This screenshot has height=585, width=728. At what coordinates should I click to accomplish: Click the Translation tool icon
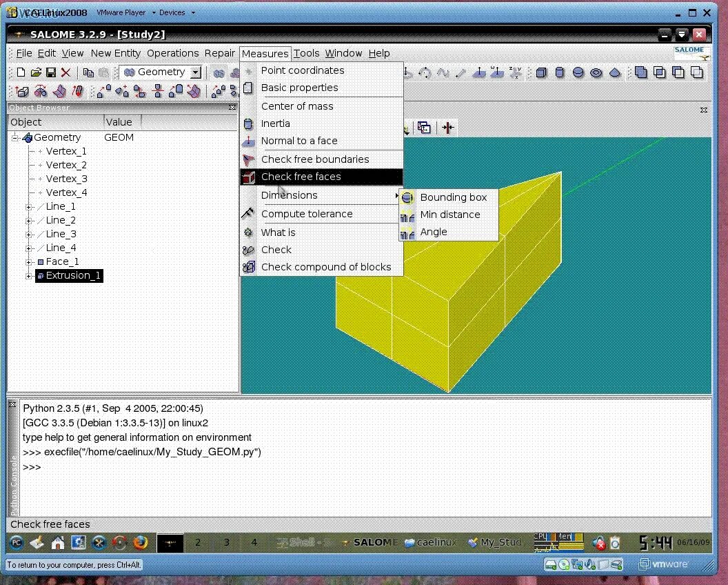[x=103, y=92]
